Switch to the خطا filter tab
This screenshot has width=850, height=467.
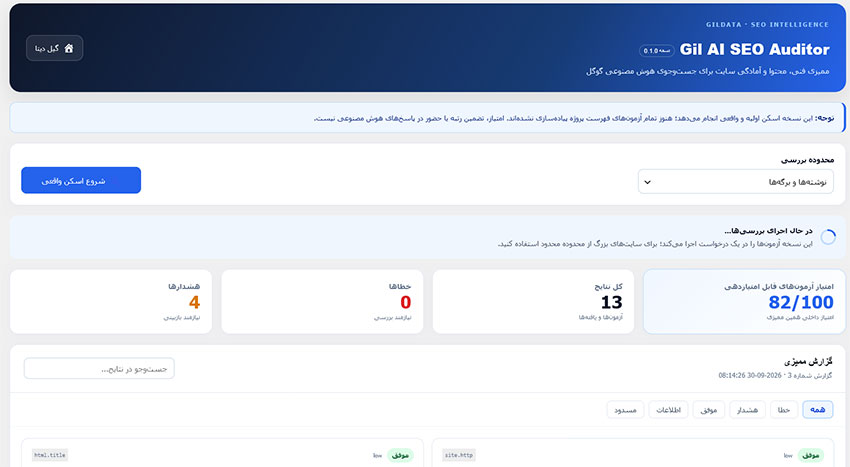pos(784,410)
